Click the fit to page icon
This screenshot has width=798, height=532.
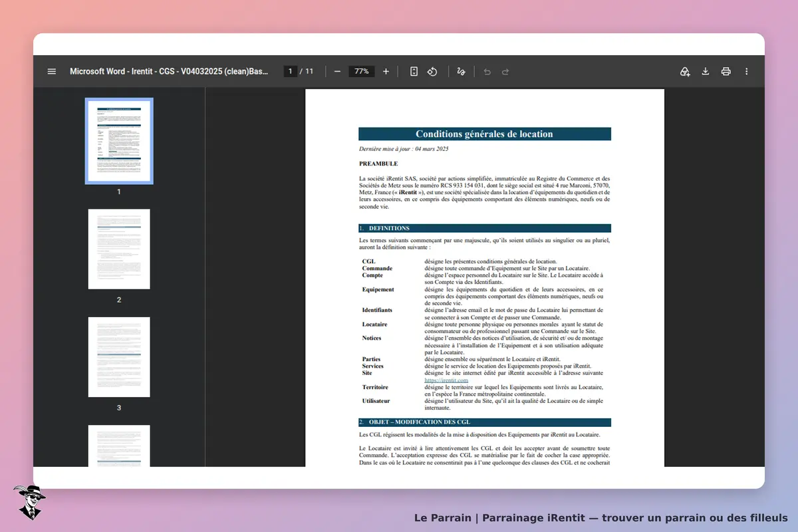tap(414, 71)
